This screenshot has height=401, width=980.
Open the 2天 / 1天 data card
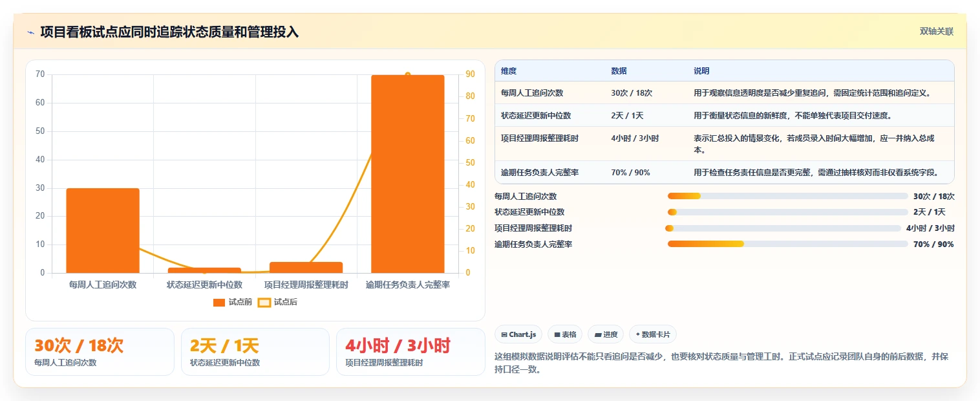(255, 352)
